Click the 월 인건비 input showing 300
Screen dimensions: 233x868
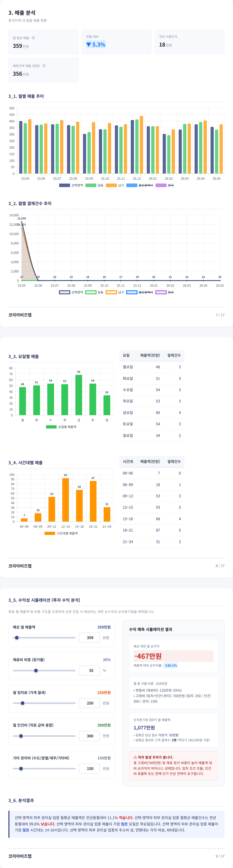pos(89,736)
